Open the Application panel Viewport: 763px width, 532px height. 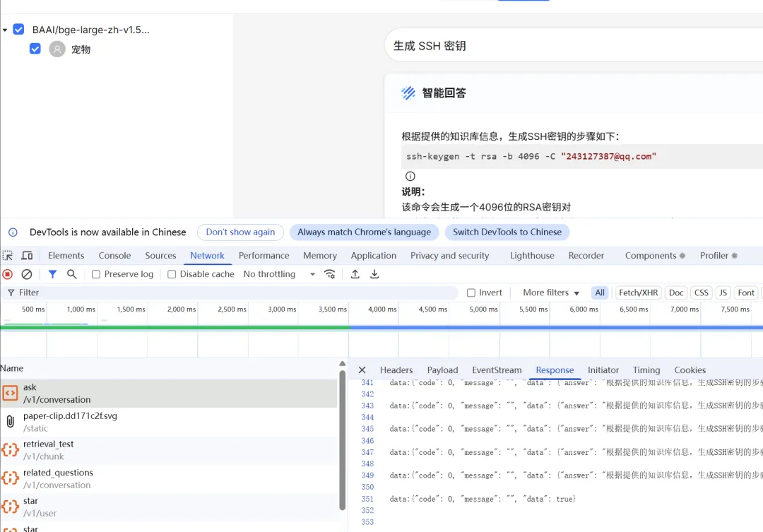coord(373,256)
